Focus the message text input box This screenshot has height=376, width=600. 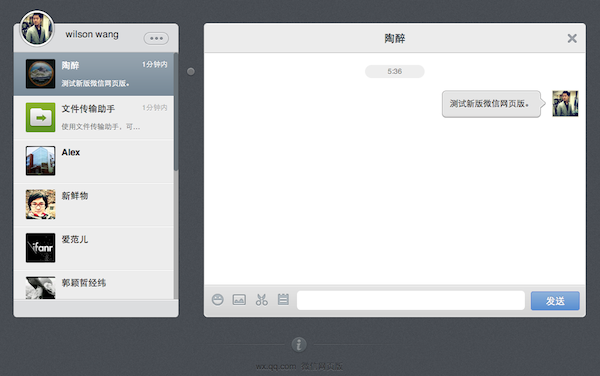411,300
